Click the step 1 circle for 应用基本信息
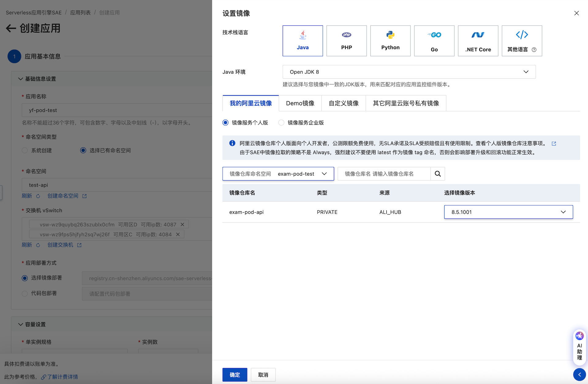 click(14, 56)
